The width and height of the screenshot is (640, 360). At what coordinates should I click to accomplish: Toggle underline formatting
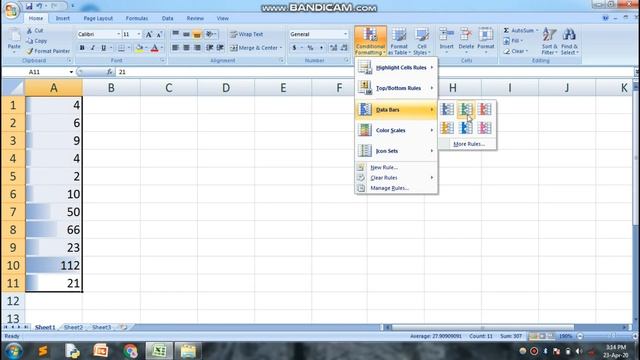(x=104, y=48)
